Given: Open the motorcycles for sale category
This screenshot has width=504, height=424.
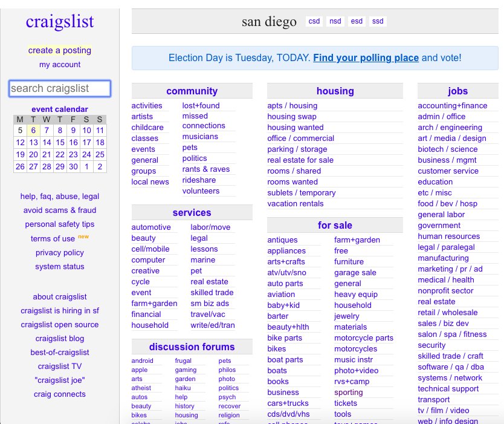Looking at the screenshot, I should point(355,348).
